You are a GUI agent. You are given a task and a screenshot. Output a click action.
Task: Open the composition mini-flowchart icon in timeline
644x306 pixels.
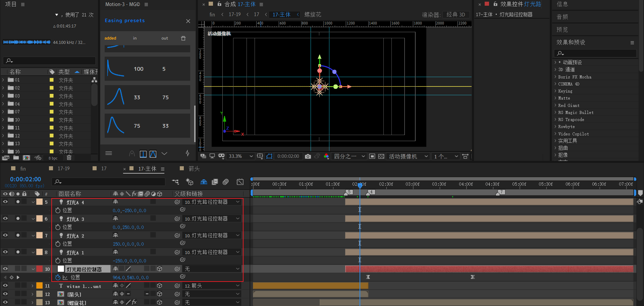pyautogui.click(x=175, y=182)
